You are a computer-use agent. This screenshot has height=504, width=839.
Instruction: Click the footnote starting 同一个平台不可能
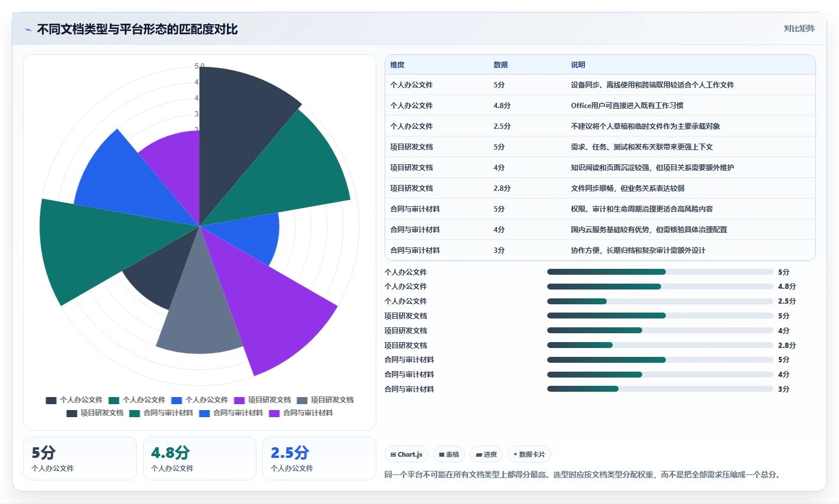pyautogui.click(x=583, y=474)
